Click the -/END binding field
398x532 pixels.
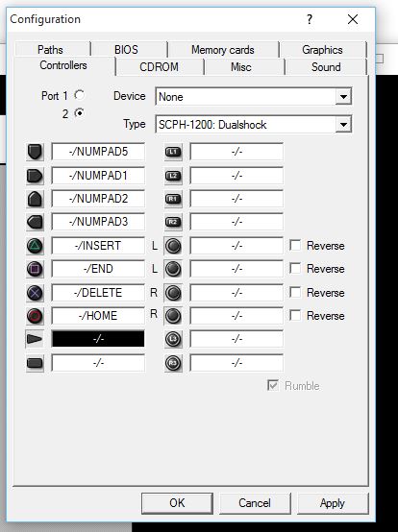98,269
